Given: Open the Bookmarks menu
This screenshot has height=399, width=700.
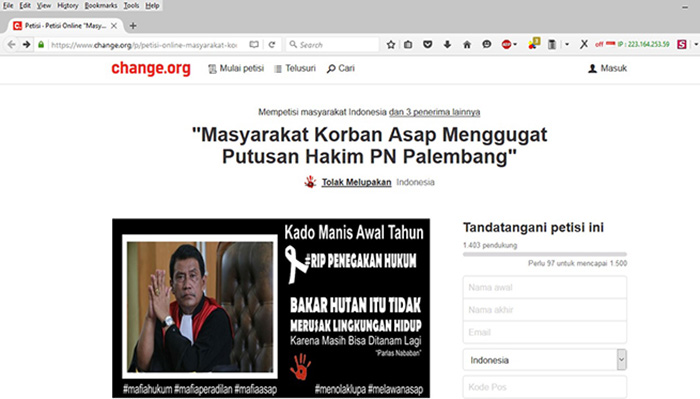Looking at the screenshot, I should [101, 5].
